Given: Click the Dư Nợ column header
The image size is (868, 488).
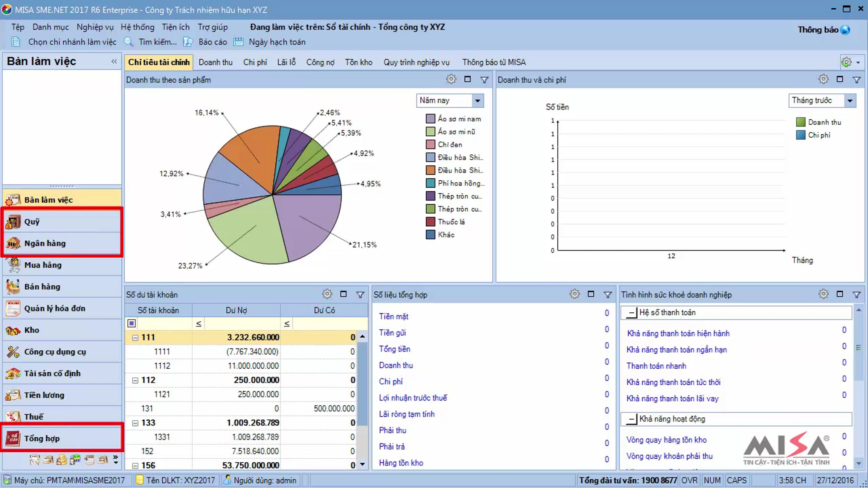Looking at the screenshot, I should click(236, 310).
